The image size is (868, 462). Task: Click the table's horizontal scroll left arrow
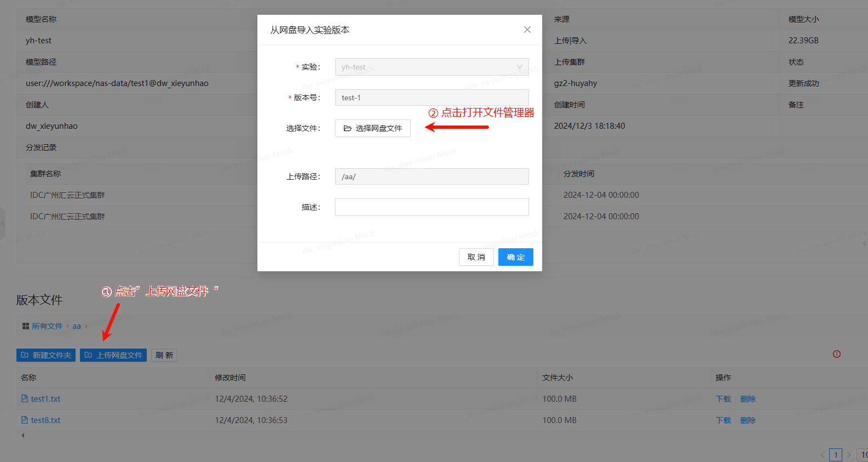tap(22, 436)
